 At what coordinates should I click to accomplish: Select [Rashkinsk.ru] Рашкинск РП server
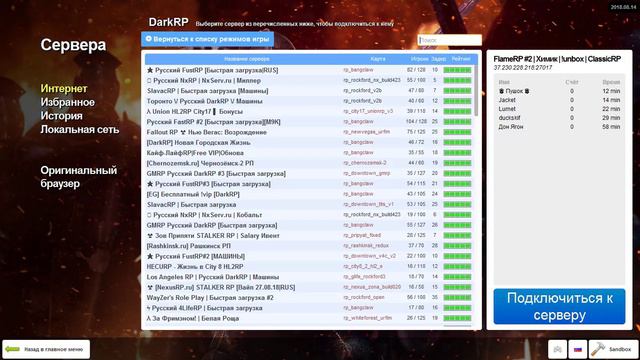pos(309,246)
